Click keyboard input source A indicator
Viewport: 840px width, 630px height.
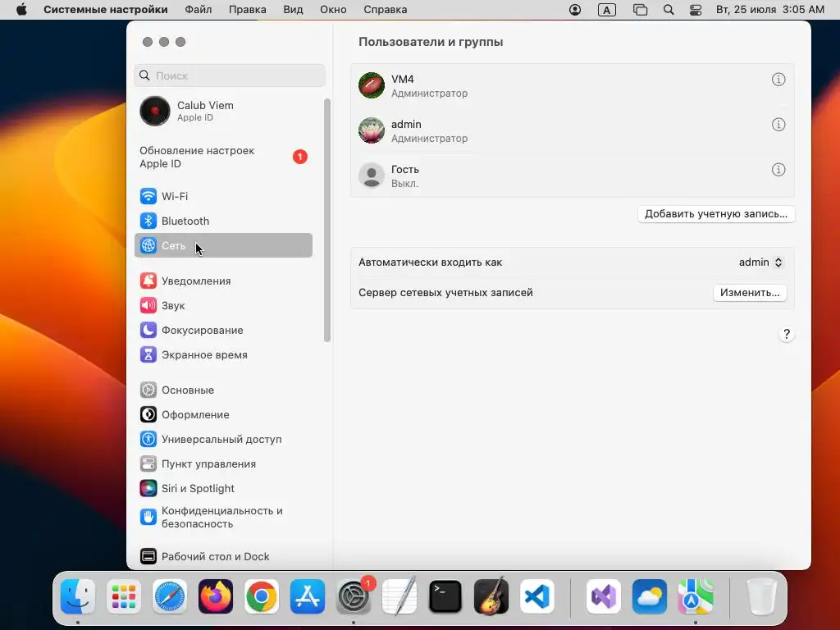[606, 10]
